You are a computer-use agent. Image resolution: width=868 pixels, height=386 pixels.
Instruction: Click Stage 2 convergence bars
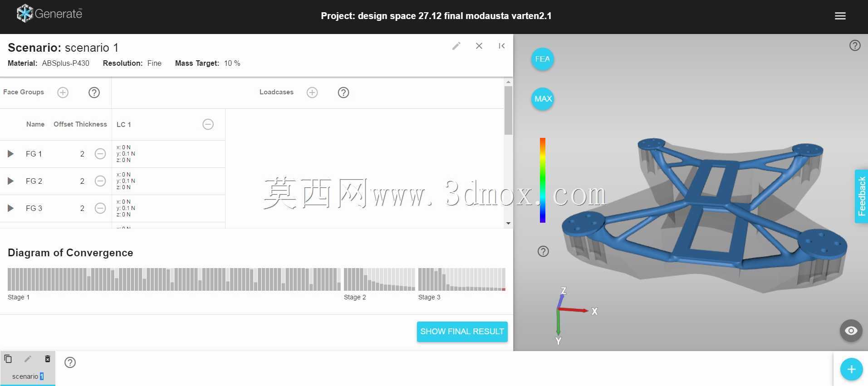pyautogui.click(x=379, y=279)
